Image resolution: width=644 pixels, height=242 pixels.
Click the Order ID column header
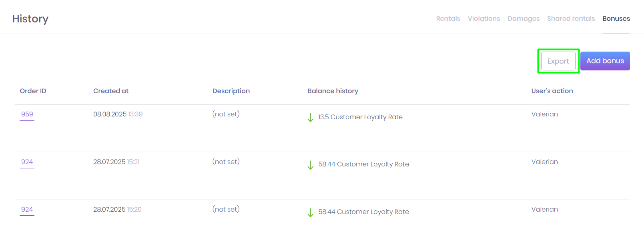point(33,91)
